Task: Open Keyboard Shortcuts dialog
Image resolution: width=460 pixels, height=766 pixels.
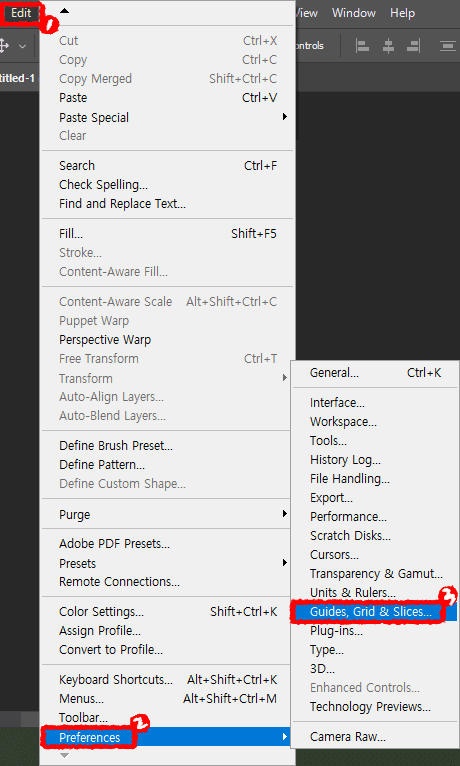Action: tap(167, 680)
